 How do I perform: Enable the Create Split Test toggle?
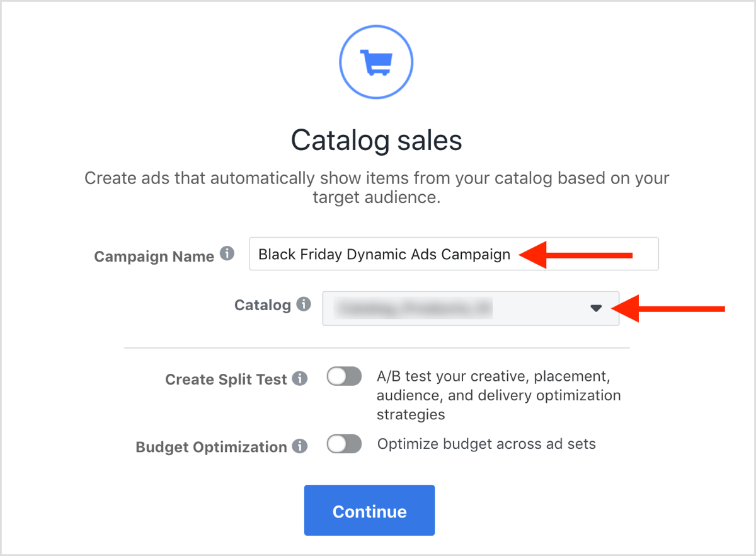[x=343, y=376]
